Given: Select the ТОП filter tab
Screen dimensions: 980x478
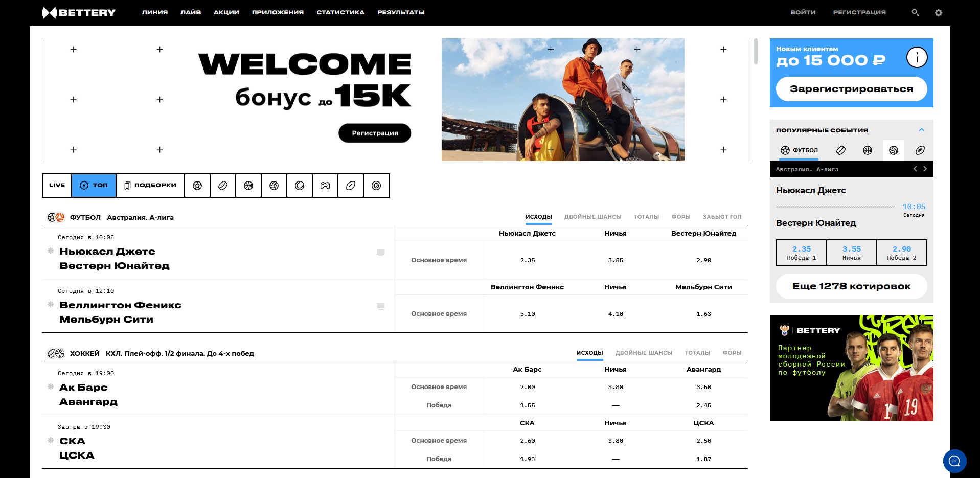Looking at the screenshot, I should click(94, 186).
